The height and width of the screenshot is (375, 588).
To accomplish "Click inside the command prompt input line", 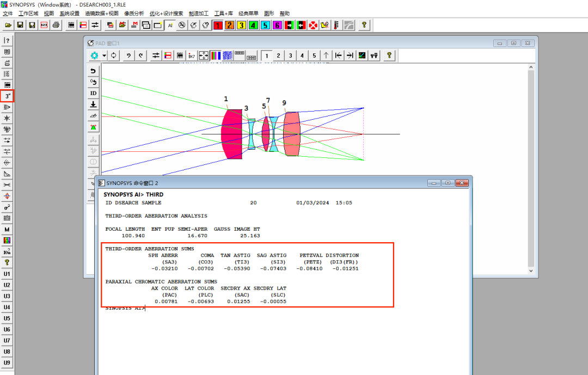I will pos(285,308).
